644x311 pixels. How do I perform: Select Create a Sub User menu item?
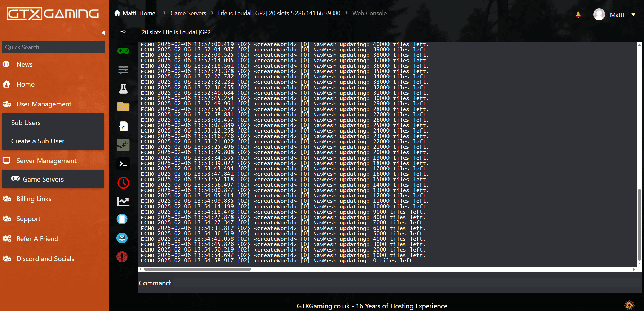pyautogui.click(x=38, y=141)
